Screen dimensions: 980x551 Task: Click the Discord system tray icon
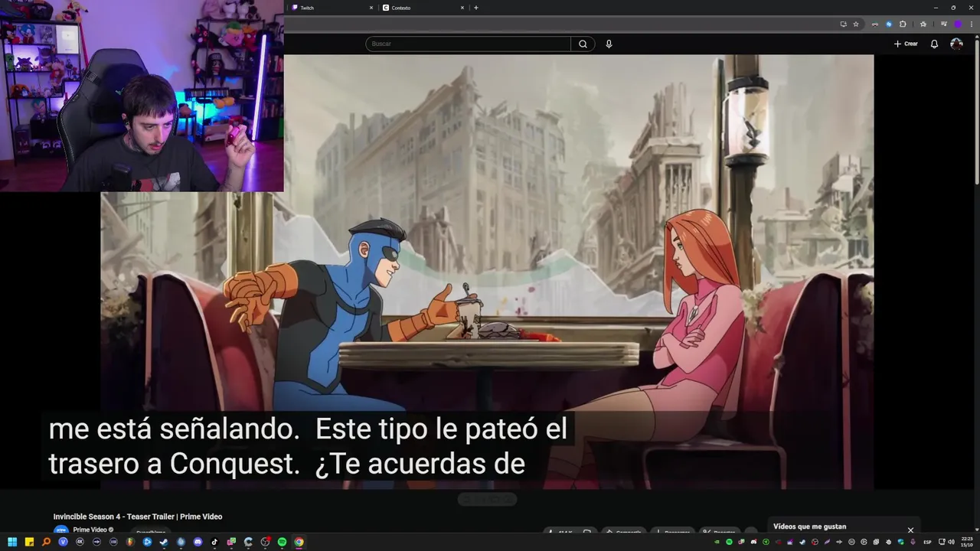(754, 542)
